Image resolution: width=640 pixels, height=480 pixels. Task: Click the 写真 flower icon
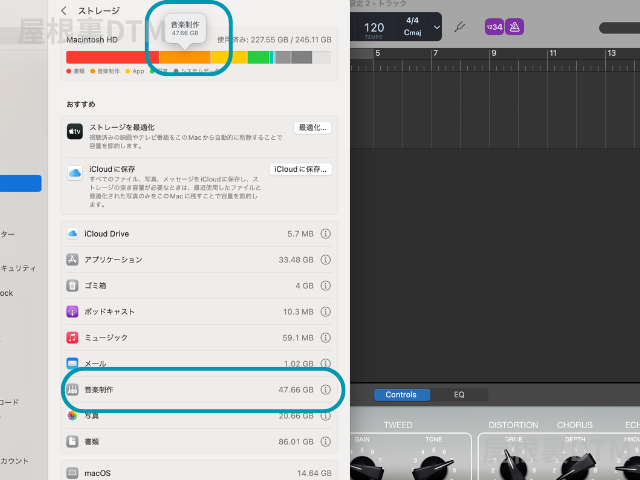[72, 416]
